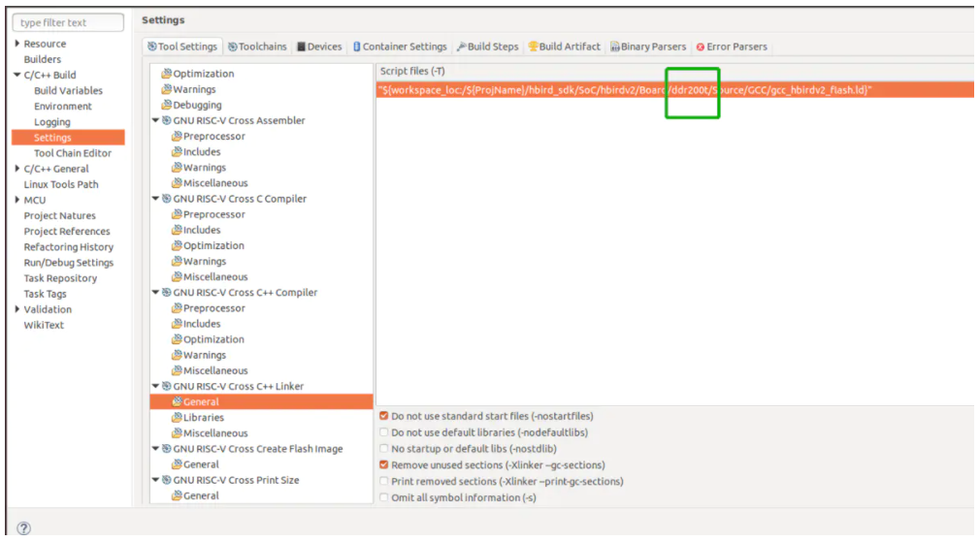Click the type filter text field
Screen dimensions: 980x542
click(x=68, y=22)
